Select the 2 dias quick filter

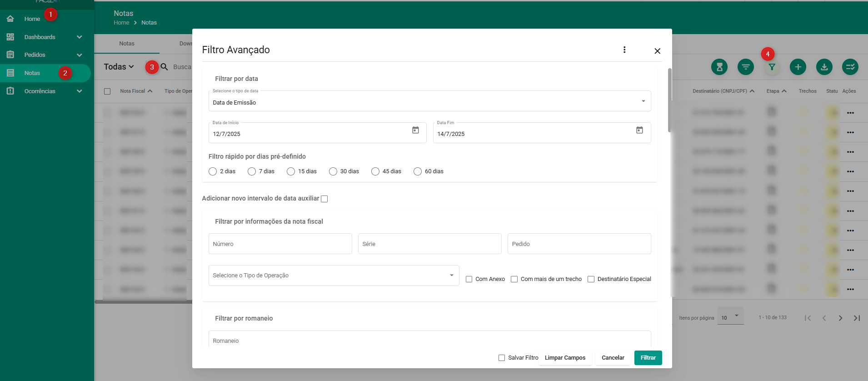[213, 171]
